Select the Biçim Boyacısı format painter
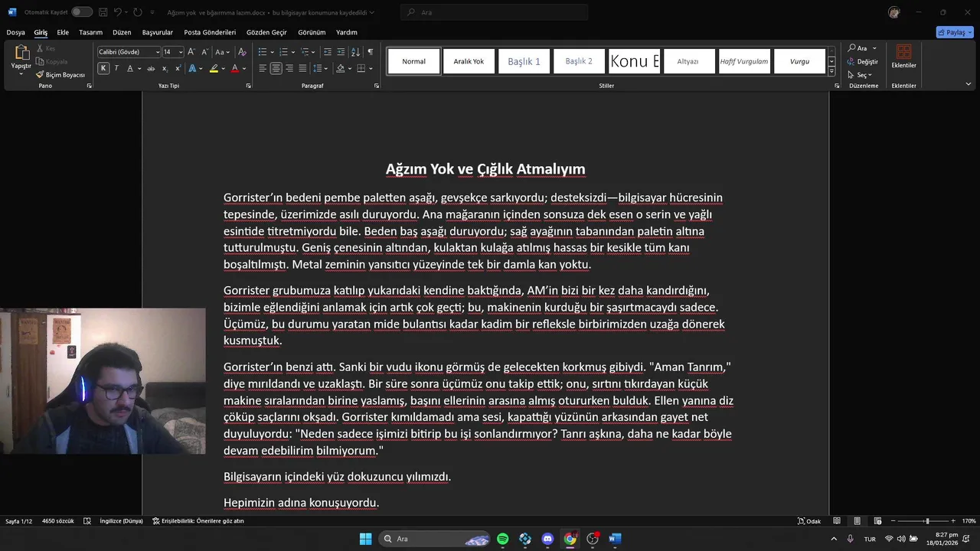This screenshot has width=980, height=551. [x=60, y=75]
